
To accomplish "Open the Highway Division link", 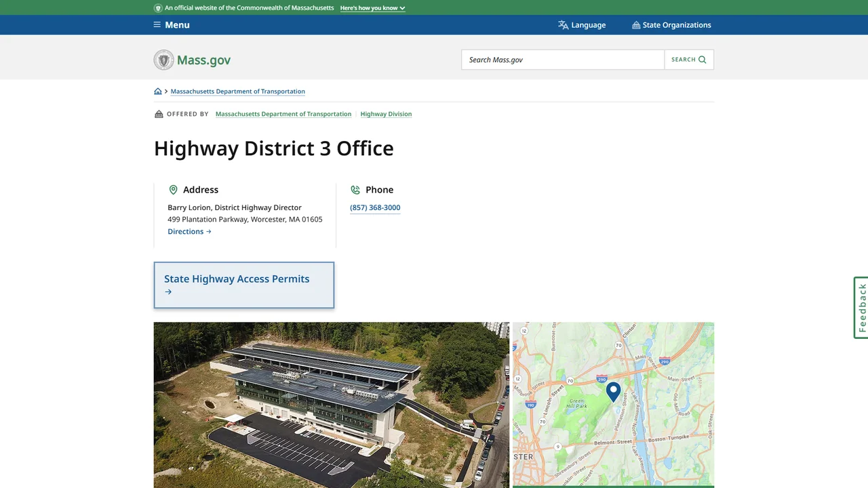I will (386, 114).
